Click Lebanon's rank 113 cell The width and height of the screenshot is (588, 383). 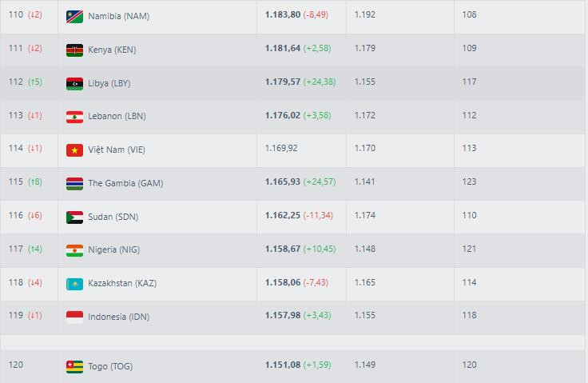pyautogui.click(x=15, y=116)
